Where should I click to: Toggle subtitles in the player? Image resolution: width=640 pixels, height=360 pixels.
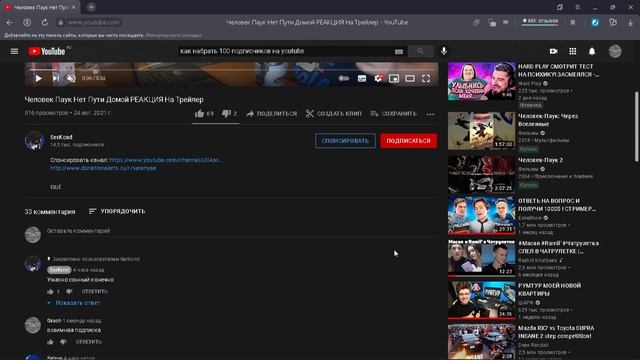click(362, 78)
